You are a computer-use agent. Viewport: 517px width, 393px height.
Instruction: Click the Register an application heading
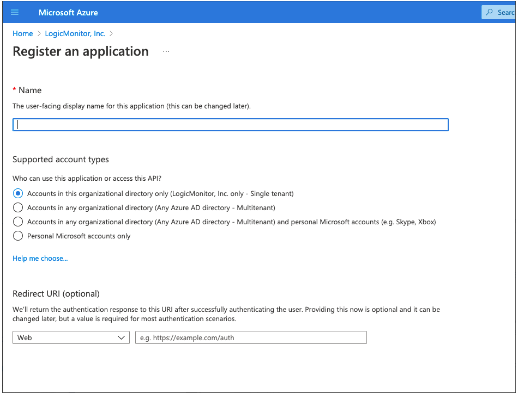tap(81, 52)
